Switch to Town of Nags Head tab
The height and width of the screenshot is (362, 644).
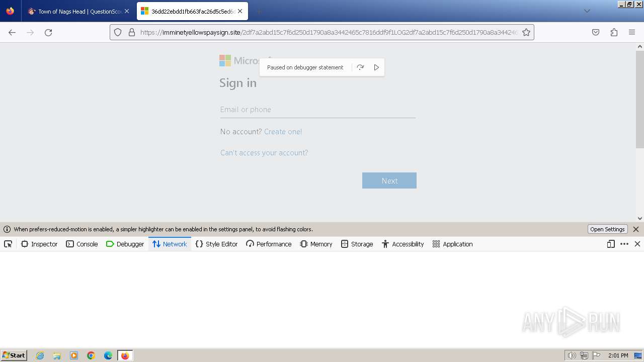[x=78, y=11]
